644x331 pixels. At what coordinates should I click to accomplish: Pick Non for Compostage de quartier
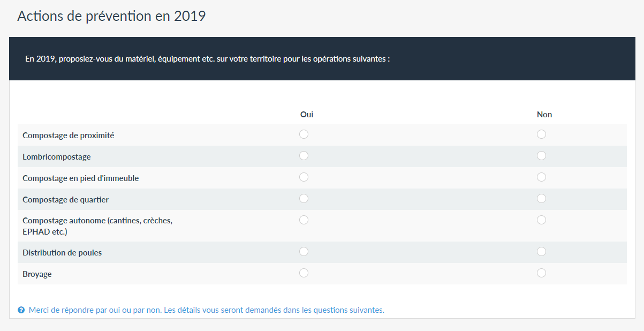[541, 198]
